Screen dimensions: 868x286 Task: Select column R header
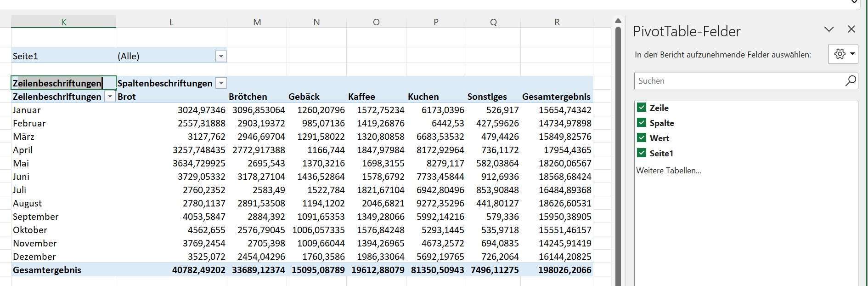coord(557,22)
